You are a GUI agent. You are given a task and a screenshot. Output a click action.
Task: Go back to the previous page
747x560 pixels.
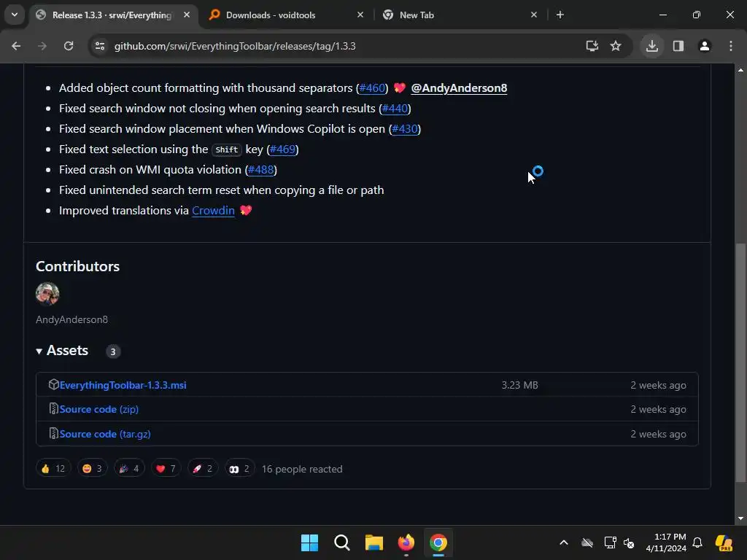point(16,46)
